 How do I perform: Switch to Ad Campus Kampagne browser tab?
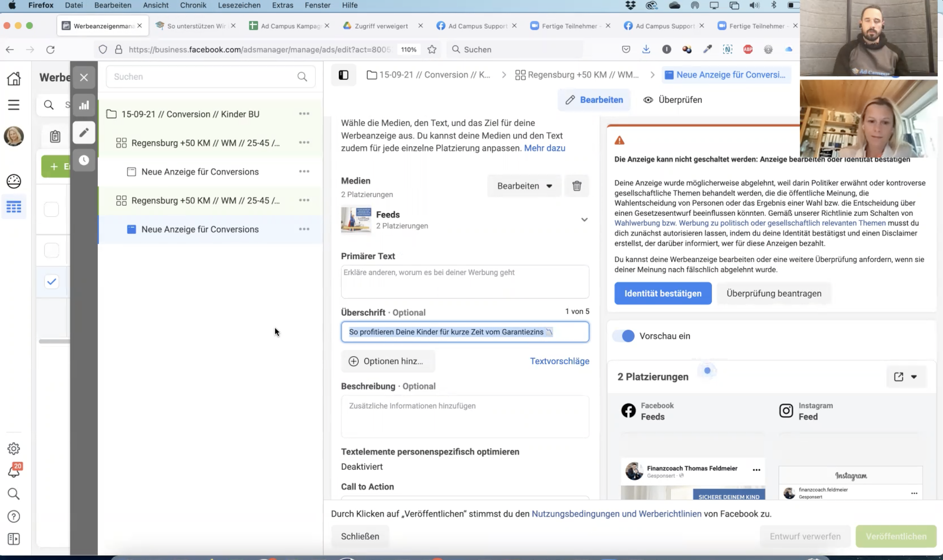(289, 26)
